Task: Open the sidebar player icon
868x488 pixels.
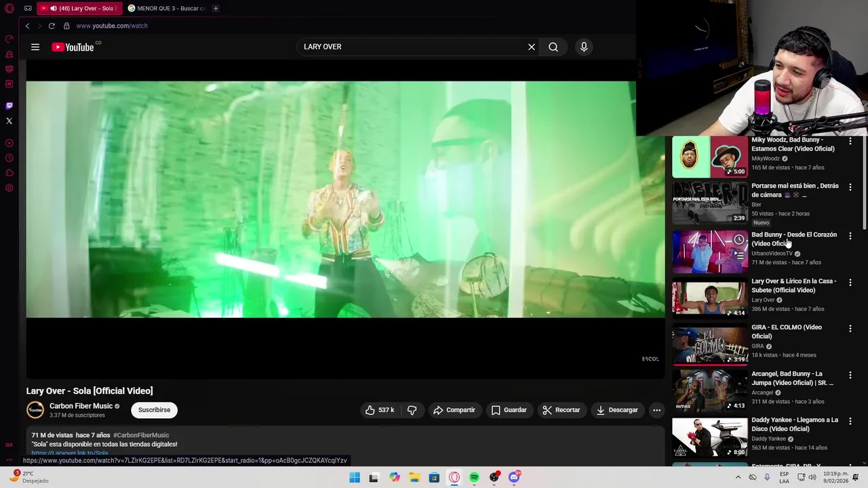Action: point(9,143)
